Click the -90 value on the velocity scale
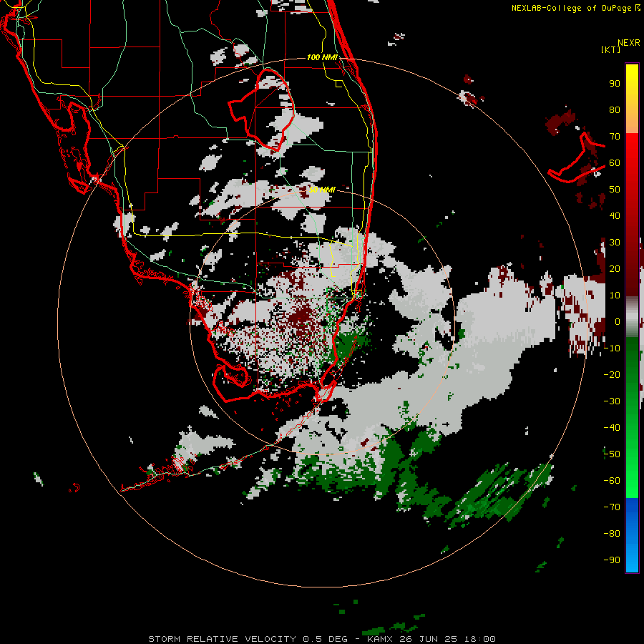644x644 pixels. coord(612,560)
